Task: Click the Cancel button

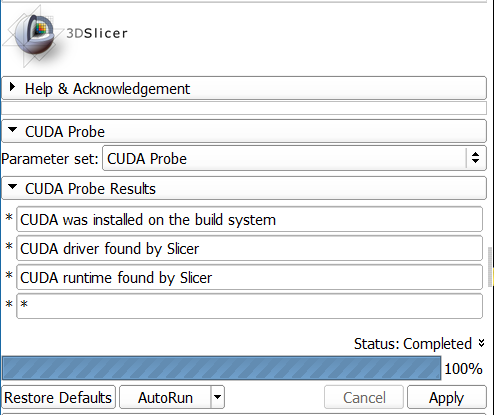Action: (x=364, y=397)
